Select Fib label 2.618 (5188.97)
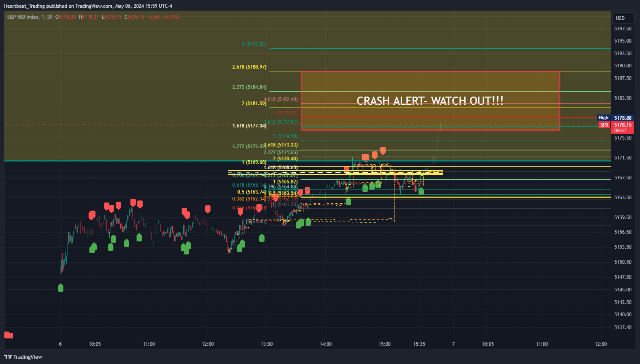The height and width of the screenshot is (364, 640). click(249, 67)
